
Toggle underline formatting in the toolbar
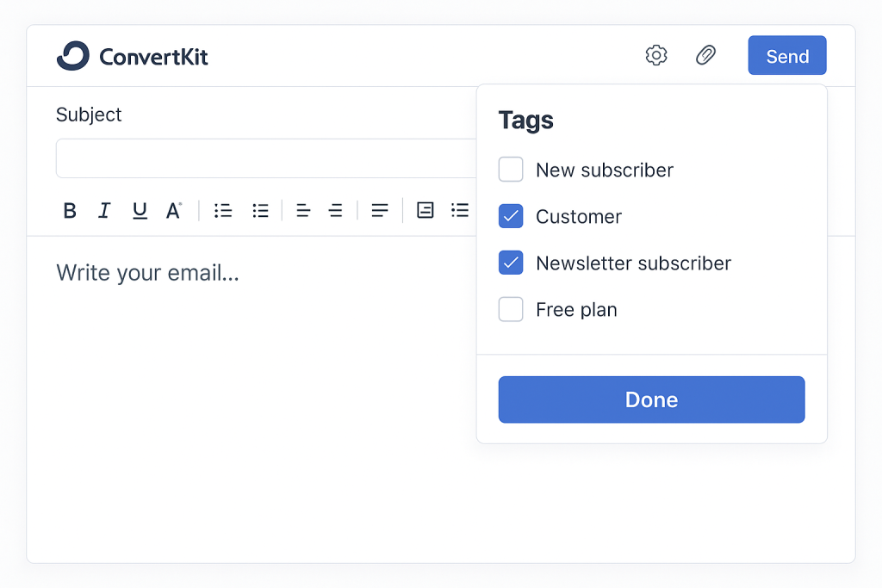pos(140,211)
